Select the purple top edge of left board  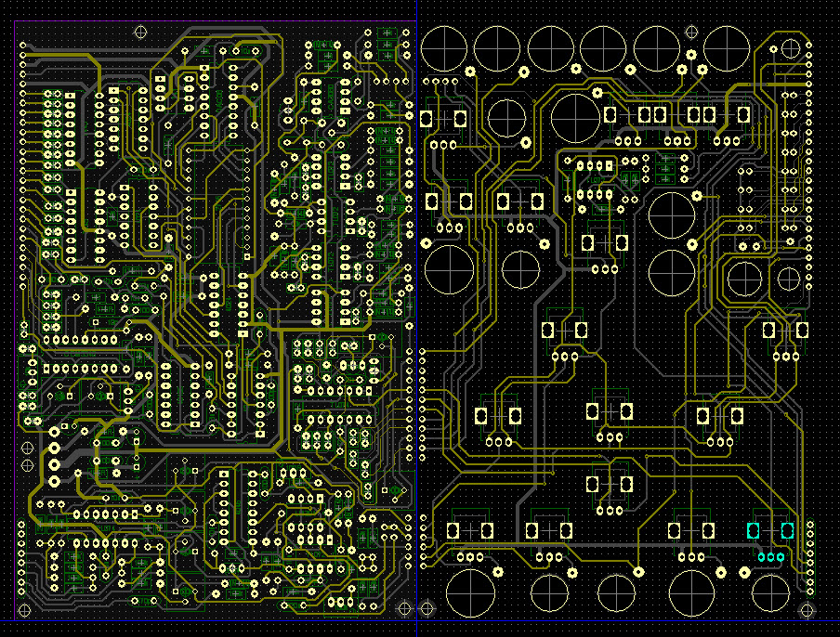(214, 20)
